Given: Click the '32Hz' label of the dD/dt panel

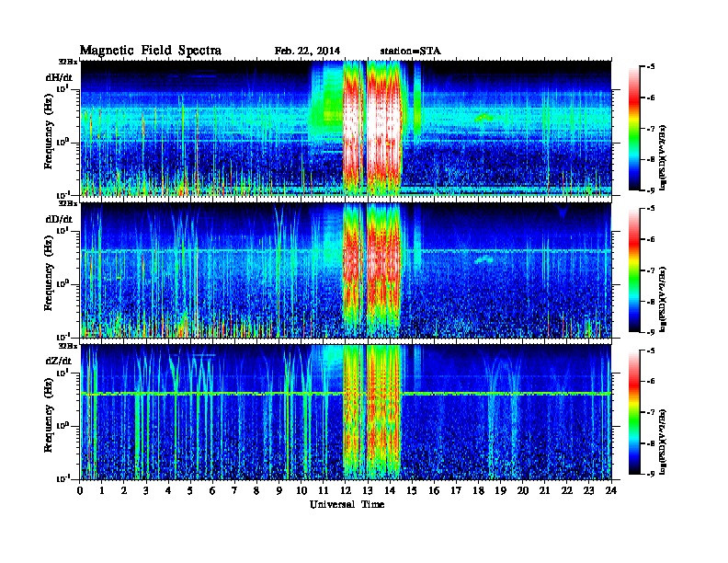Looking at the screenshot, I should (68, 203).
